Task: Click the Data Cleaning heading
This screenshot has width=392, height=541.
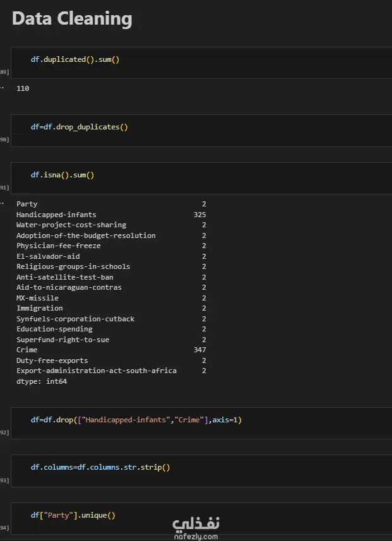Action: [x=72, y=19]
